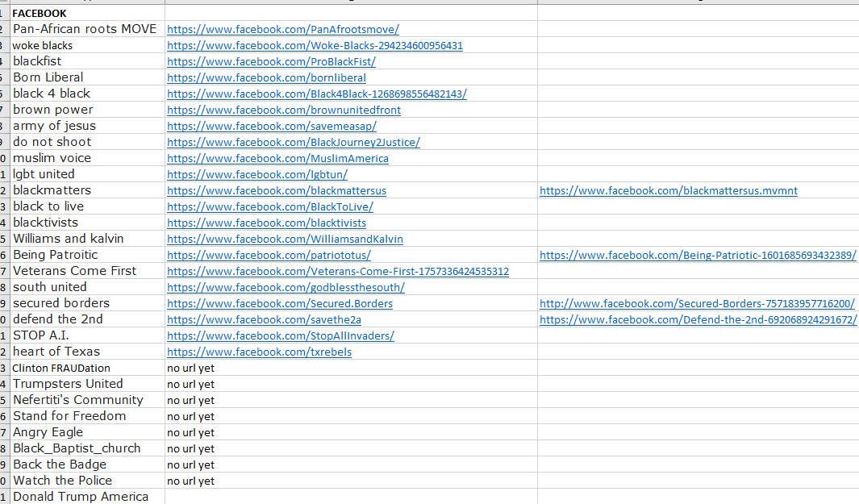The image size is (859, 504).
Task: Select the 'Williams and kalvin' cell
Action: 87,239
